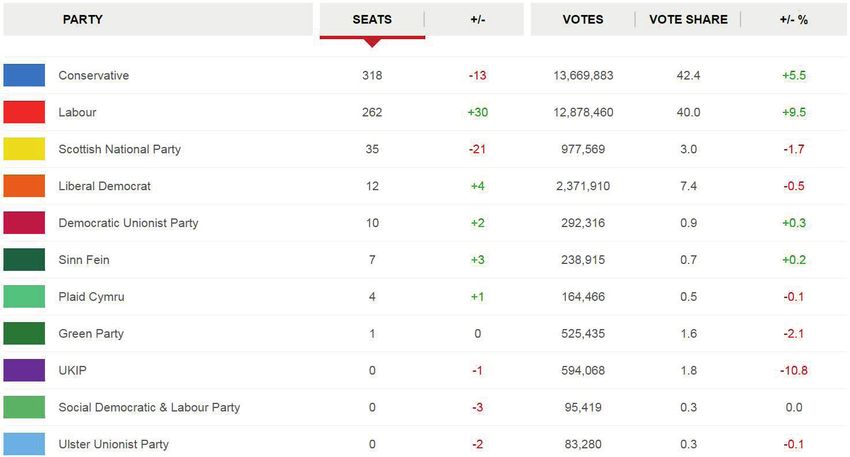
Task: Select the Labour red colour swatch
Action: click(24, 112)
